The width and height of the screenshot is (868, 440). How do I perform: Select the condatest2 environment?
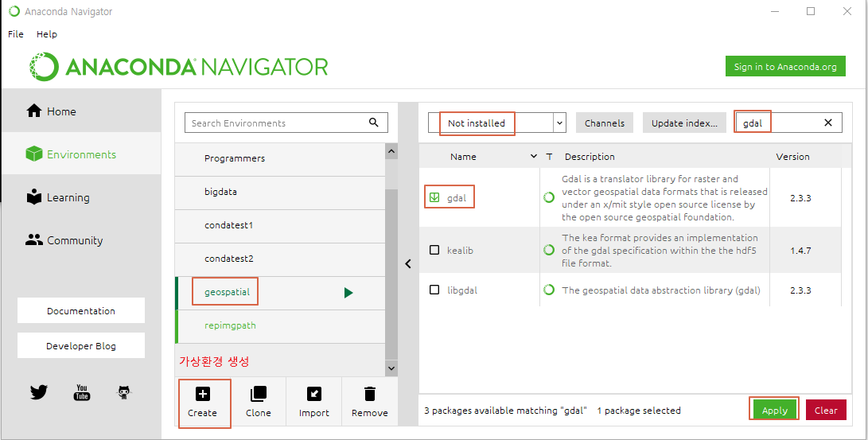click(279, 259)
